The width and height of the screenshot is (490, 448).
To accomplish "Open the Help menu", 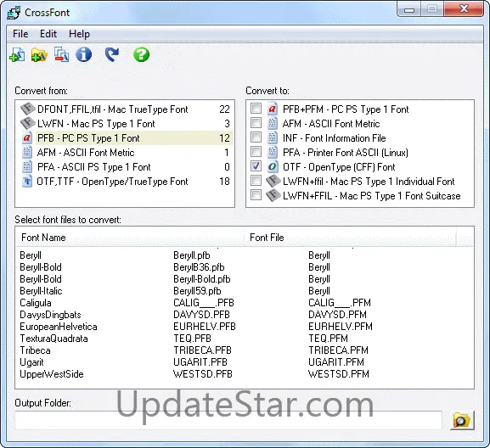I will coord(79,34).
